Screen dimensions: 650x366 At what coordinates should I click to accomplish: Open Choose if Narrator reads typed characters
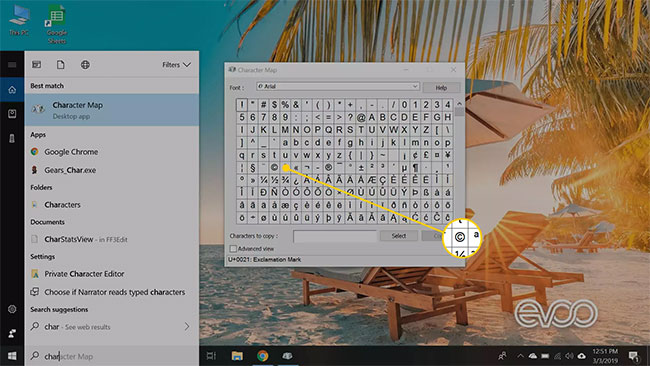[x=112, y=292]
